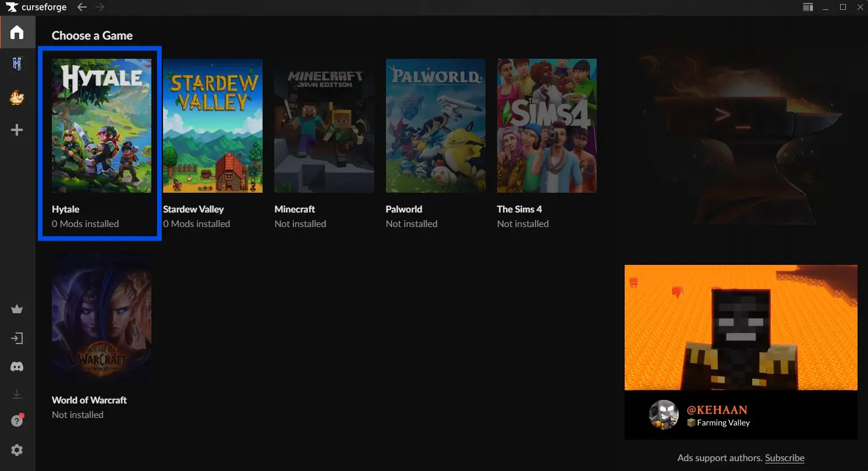The height and width of the screenshot is (471, 868).
Task: Open the Minecraft Java Edition cover
Action: tap(324, 126)
